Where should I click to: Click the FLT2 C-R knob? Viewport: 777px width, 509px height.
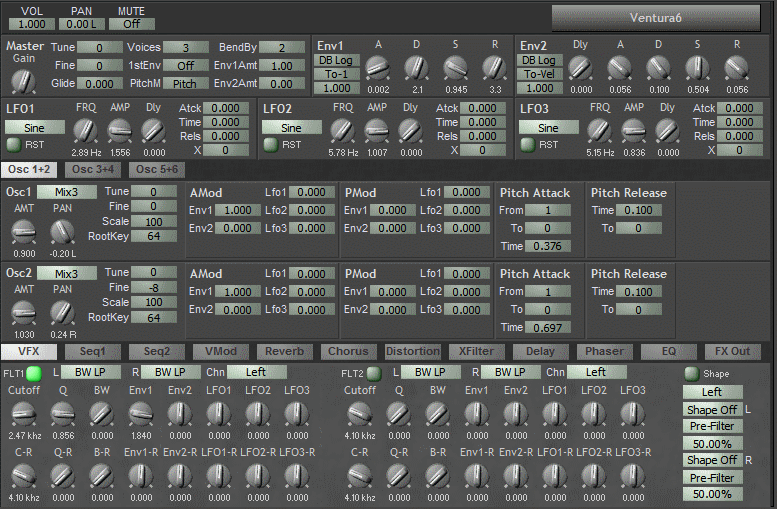click(360, 476)
